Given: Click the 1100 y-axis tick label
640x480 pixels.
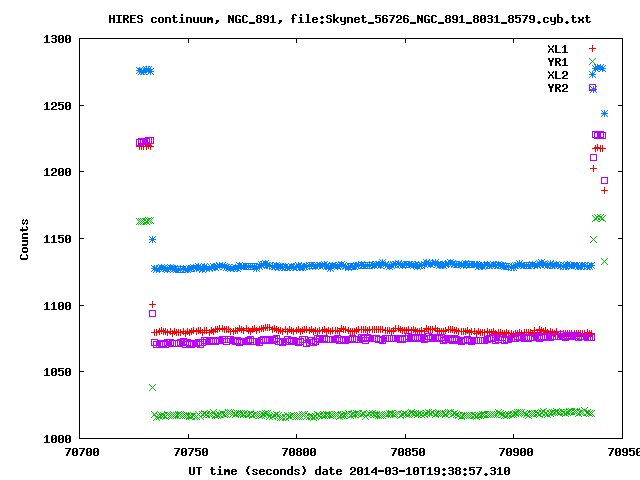Looking at the screenshot, I should 57,306.
